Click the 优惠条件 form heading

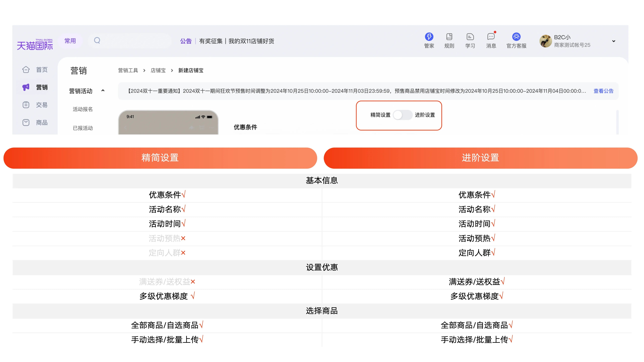(x=245, y=127)
